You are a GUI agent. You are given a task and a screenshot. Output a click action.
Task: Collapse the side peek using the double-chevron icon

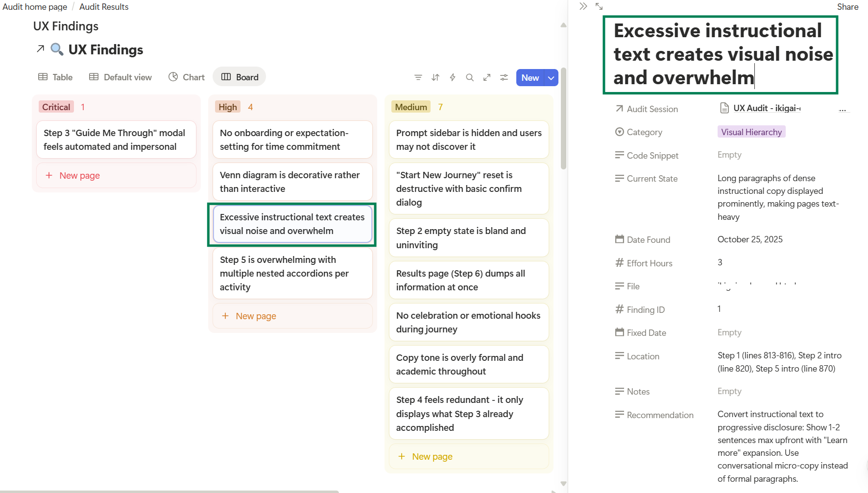[x=582, y=6]
